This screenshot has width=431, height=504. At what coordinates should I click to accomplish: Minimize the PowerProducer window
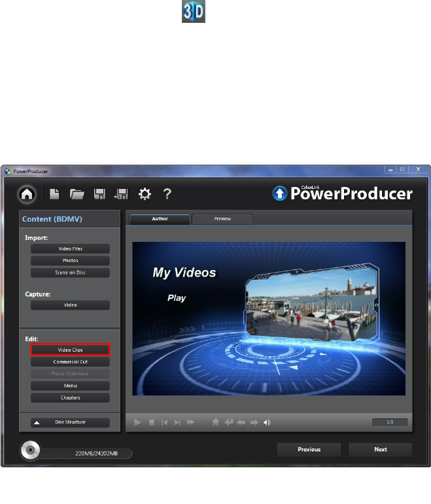point(390,169)
